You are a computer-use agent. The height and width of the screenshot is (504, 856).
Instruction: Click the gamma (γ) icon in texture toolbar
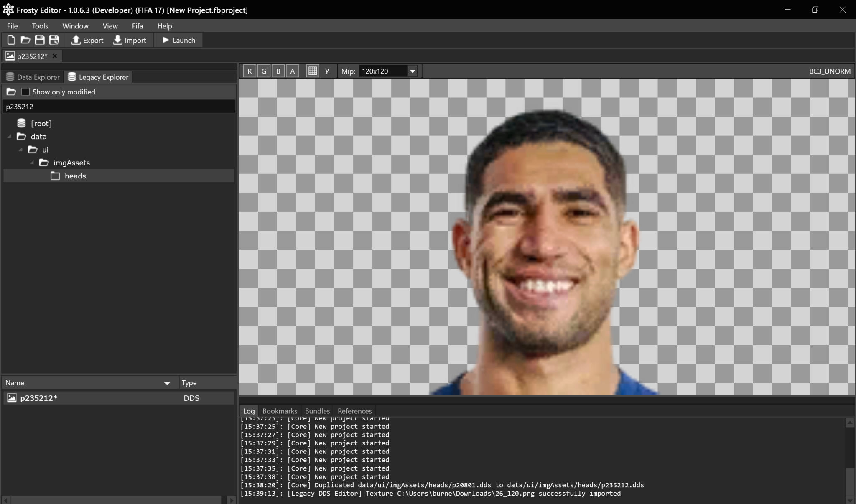(327, 71)
